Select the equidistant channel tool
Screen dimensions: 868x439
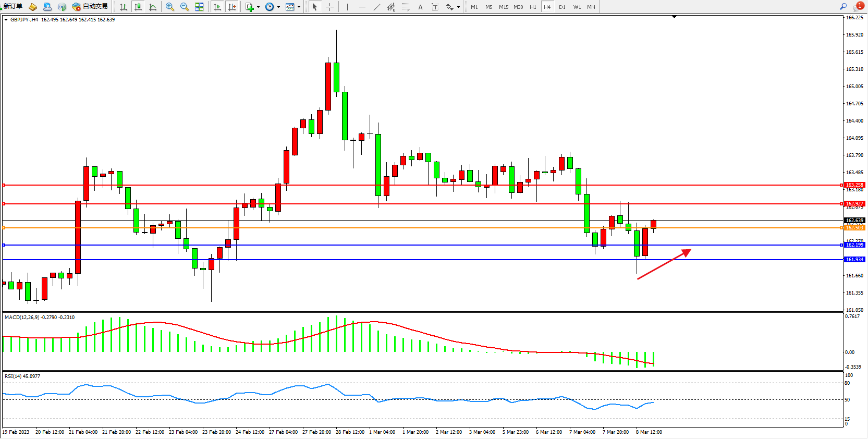[x=391, y=7]
